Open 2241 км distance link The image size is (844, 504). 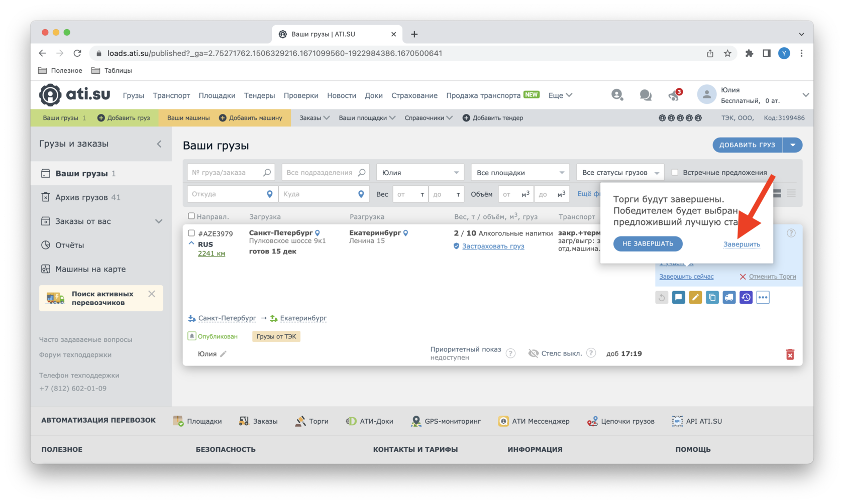[212, 254]
